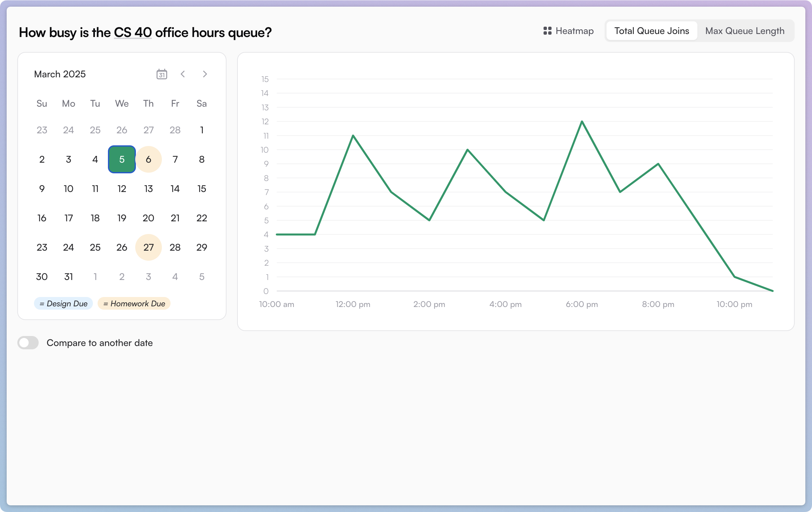Select March 6 homework due date

pyautogui.click(x=148, y=159)
